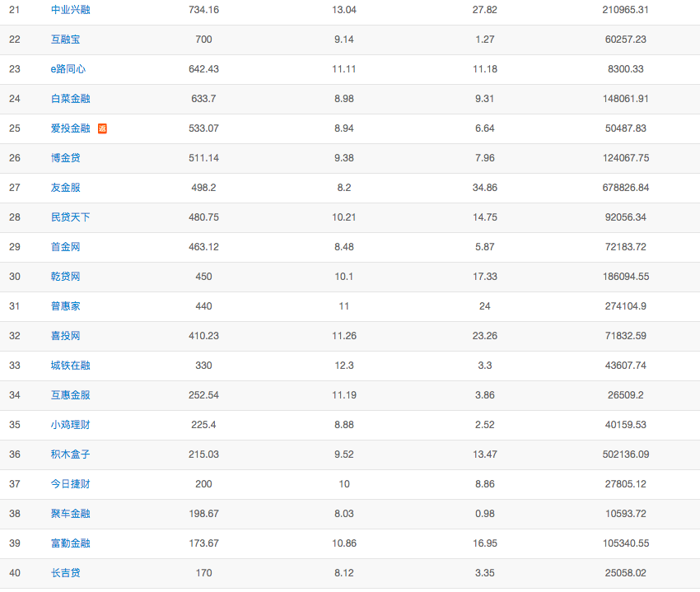This screenshot has width=700, height=592.
Task: Select the 26509.2 value for 互惠金服
Action: pyautogui.click(x=625, y=395)
